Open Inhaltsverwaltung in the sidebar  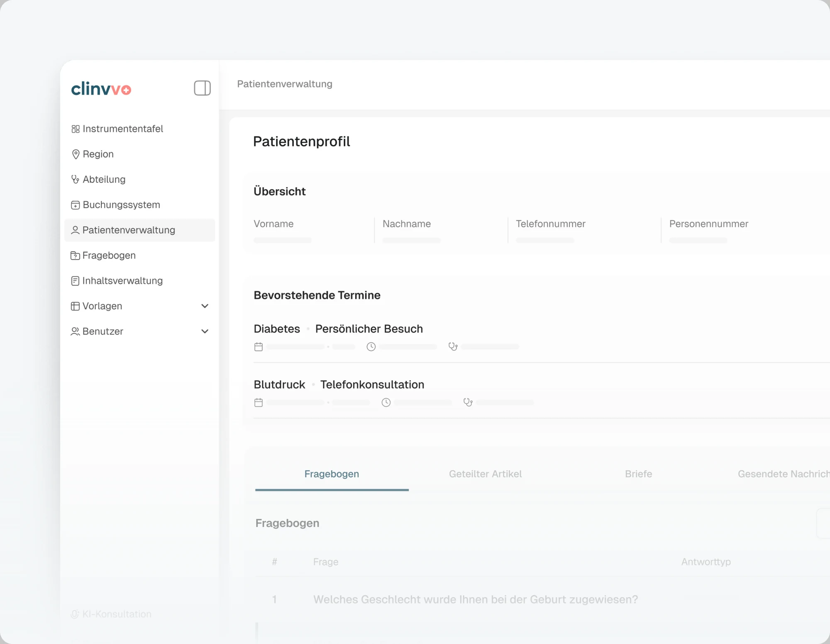[140, 281]
